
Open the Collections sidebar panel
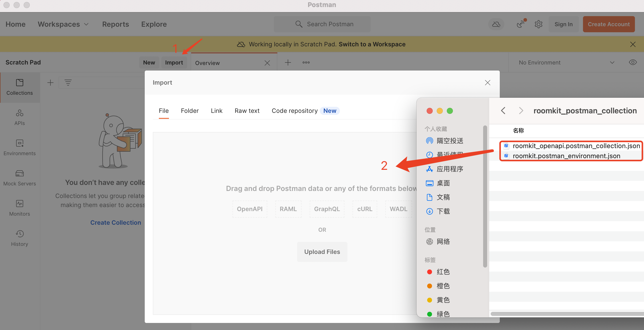click(x=20, y=87)
